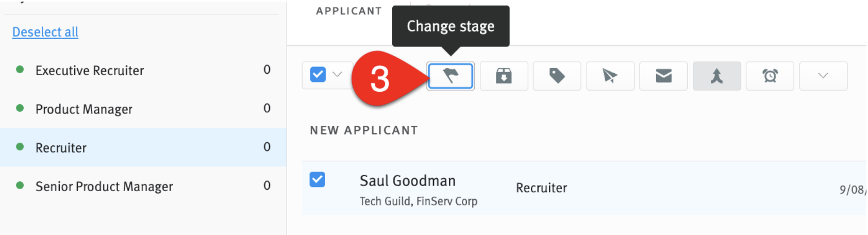Click the Change stage flag icon
The image size is (868, 235).
coord(450,76)
